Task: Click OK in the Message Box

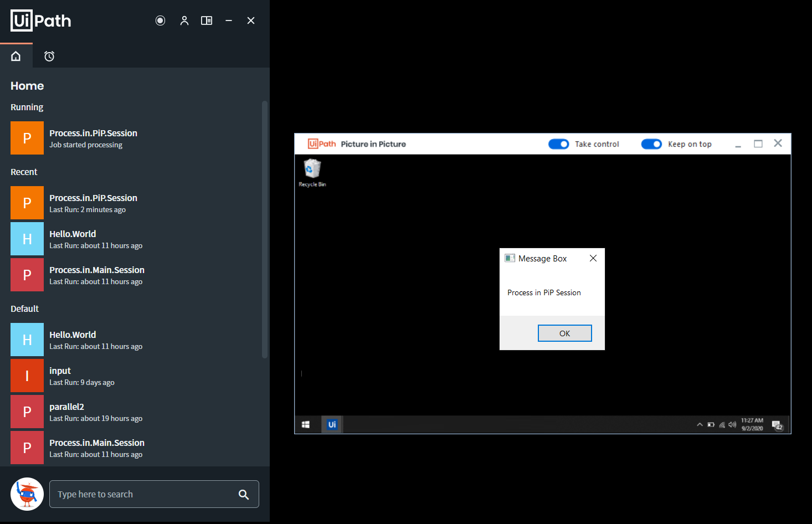Action: [565, 333]
